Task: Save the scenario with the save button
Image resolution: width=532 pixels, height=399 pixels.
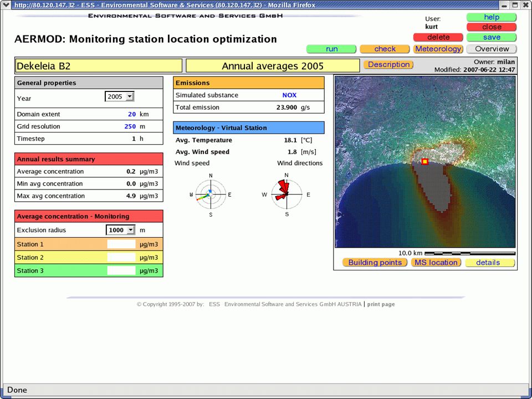Action: click(492, 37)
